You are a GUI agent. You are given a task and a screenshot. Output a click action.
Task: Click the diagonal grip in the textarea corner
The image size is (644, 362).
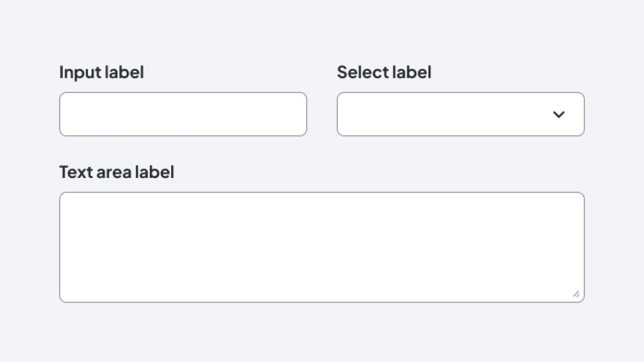[576, 294]
